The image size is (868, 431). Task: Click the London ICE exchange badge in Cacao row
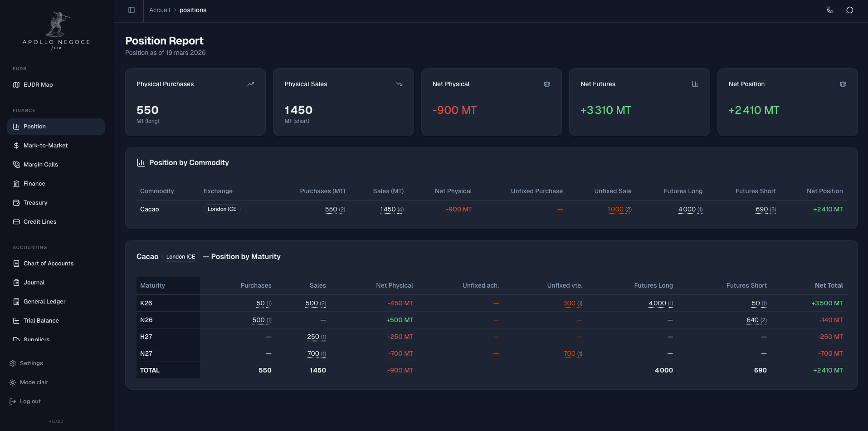(x=222, y=209)
